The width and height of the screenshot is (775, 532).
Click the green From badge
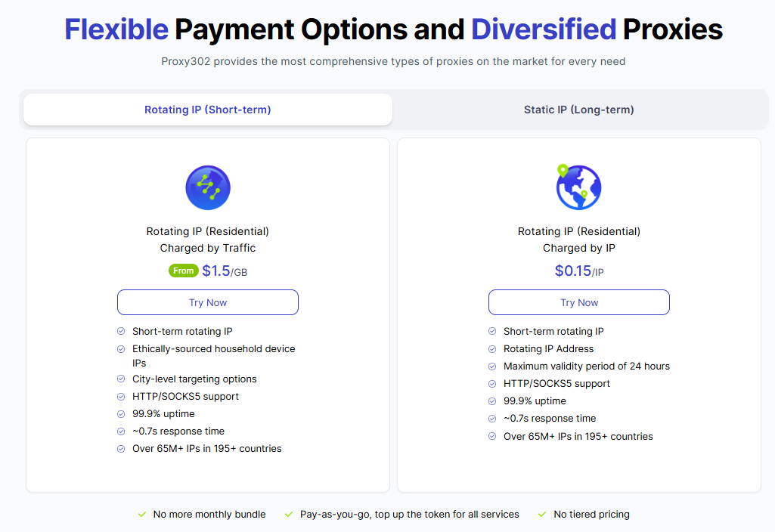[x=184, y=271]
